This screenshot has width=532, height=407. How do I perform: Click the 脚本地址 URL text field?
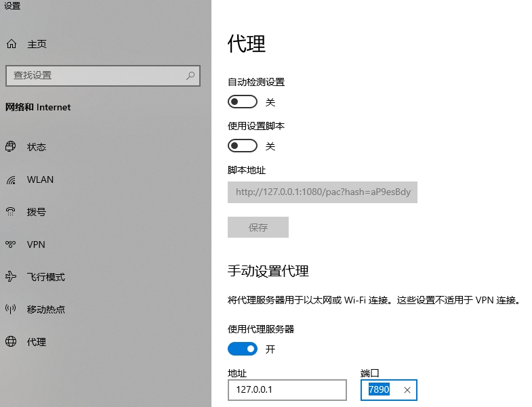[x=323, y=192]
